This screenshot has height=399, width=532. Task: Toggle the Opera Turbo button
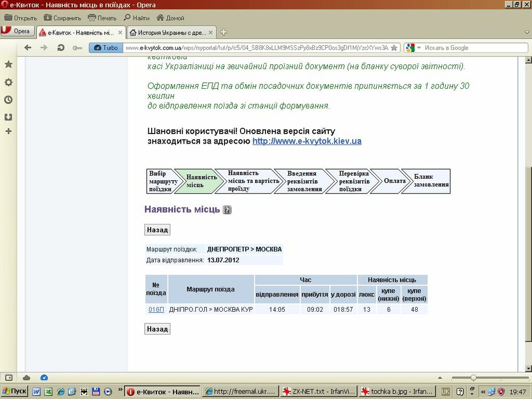(105, 48)
